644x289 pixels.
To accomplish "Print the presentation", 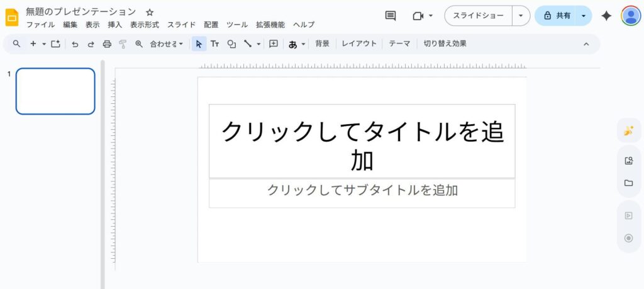I will point(107,44).
